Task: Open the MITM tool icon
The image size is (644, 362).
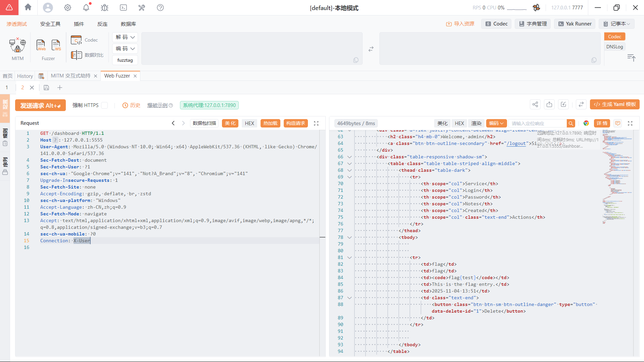Action: (x=17, y=45)
